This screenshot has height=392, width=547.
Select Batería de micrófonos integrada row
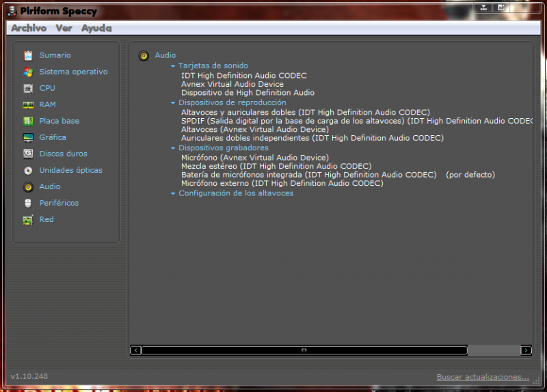coord(309,175)
